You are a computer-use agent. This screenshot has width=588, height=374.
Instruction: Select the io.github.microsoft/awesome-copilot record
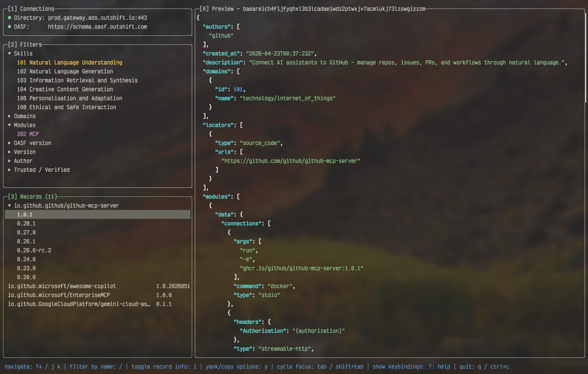point(98,286)
